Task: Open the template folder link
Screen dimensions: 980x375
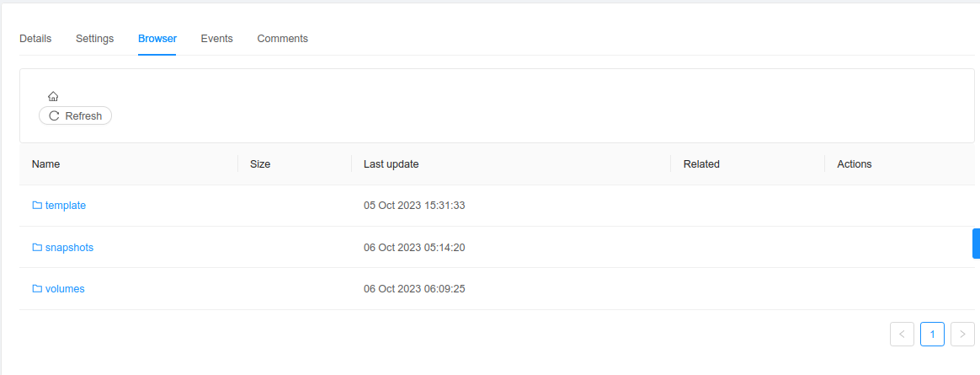Action: tap(66, 206)
